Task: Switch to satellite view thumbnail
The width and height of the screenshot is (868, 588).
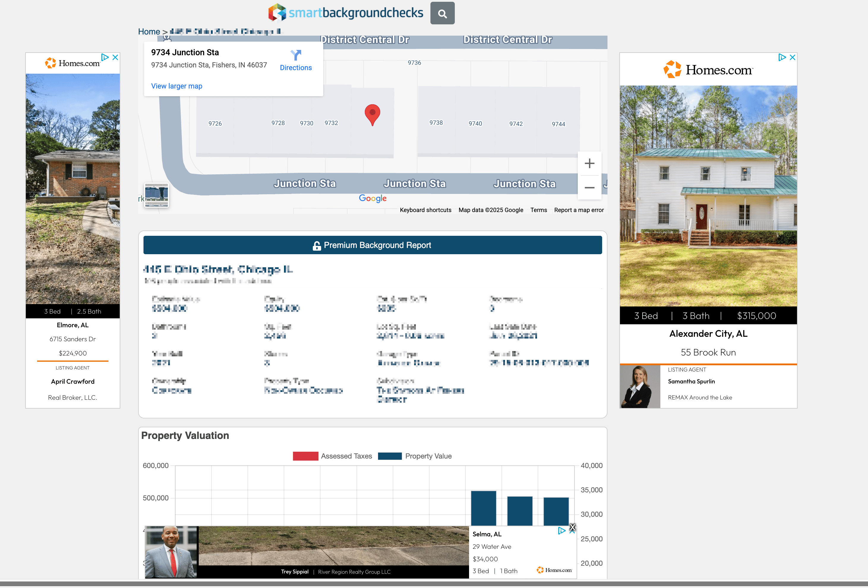Action: (x=156, y=195)
